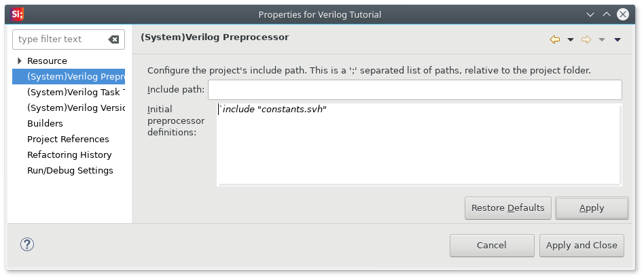Clear the filter text with the erase icon
Viewport: 644px width, 279px height.
113,39
